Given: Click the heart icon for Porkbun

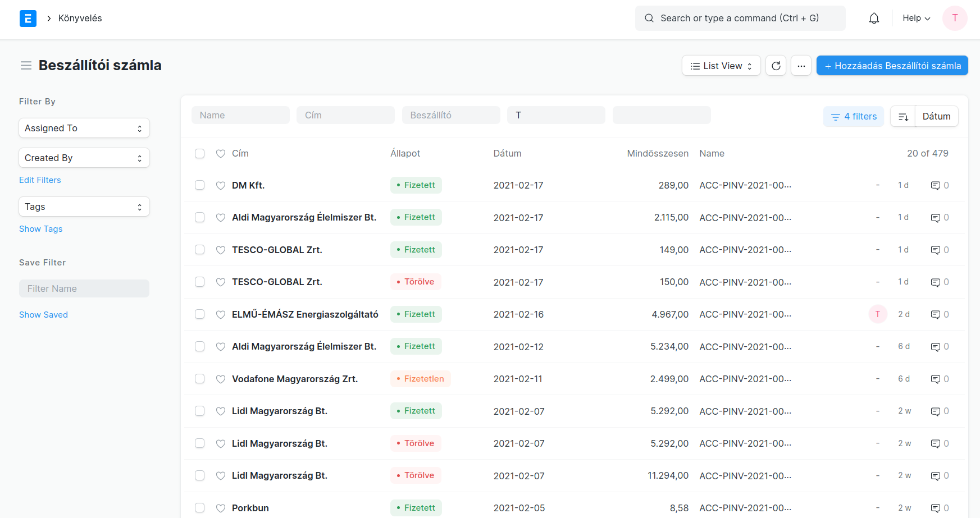Looking at the screenshot, I should [221, 508].
